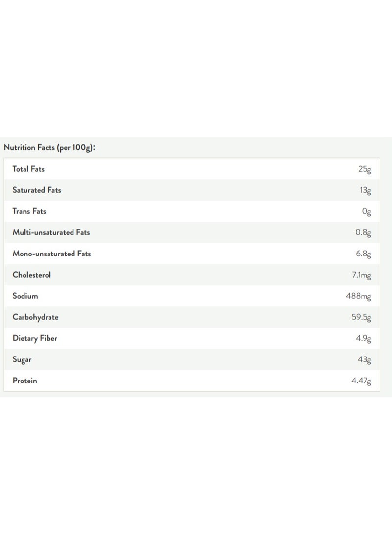Click the Nutrition Facts (per 100g) heading
The image size is (392, 535).
pos(49,148)
